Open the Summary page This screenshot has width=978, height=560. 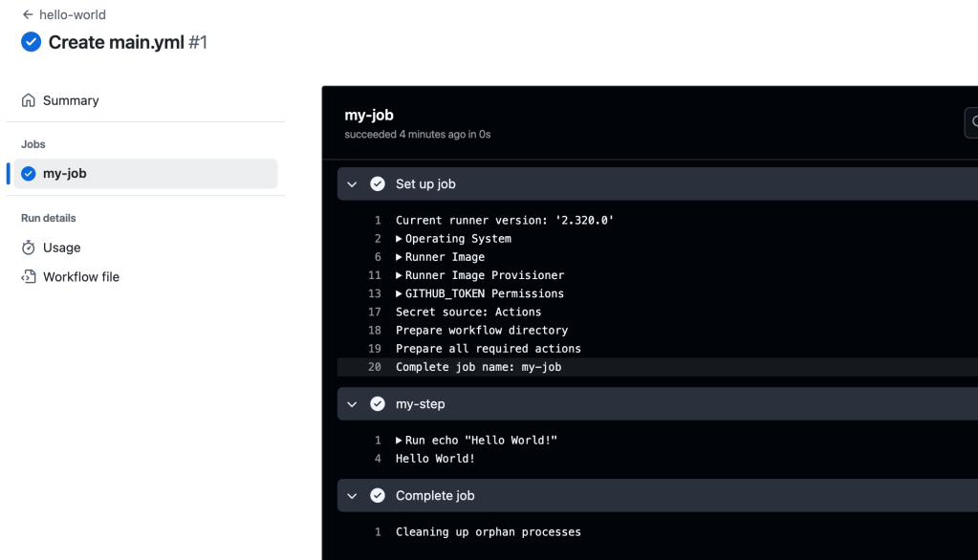pos(71,100)
